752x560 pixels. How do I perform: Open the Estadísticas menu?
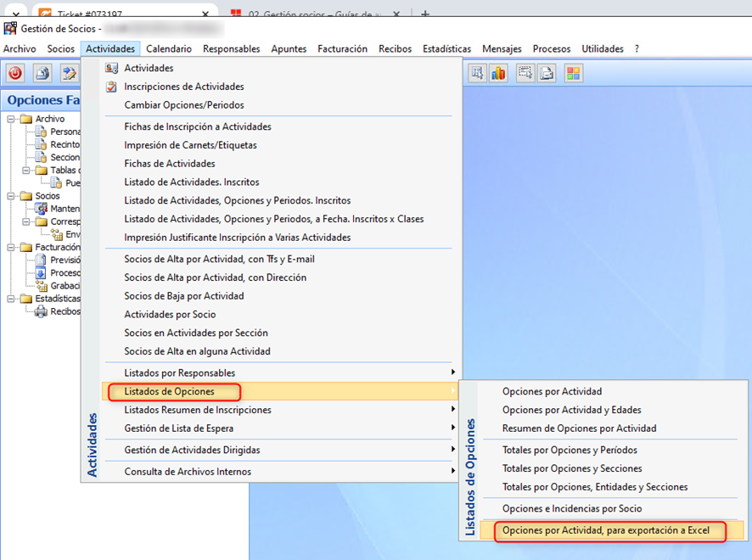[x=446, y=49]
